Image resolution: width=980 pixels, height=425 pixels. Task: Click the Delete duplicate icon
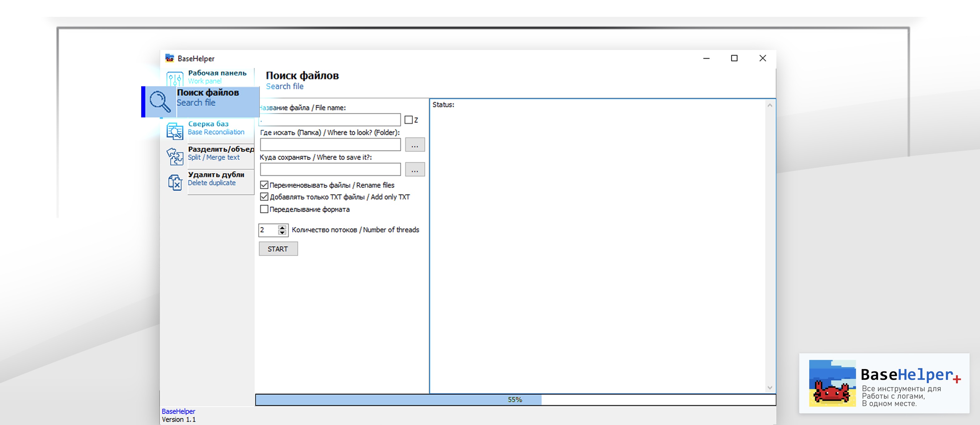pyautogui.click(x=175, y=182)
